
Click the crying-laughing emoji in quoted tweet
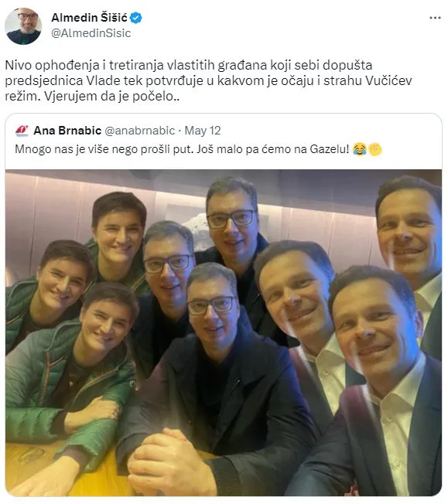coord(360,149)
